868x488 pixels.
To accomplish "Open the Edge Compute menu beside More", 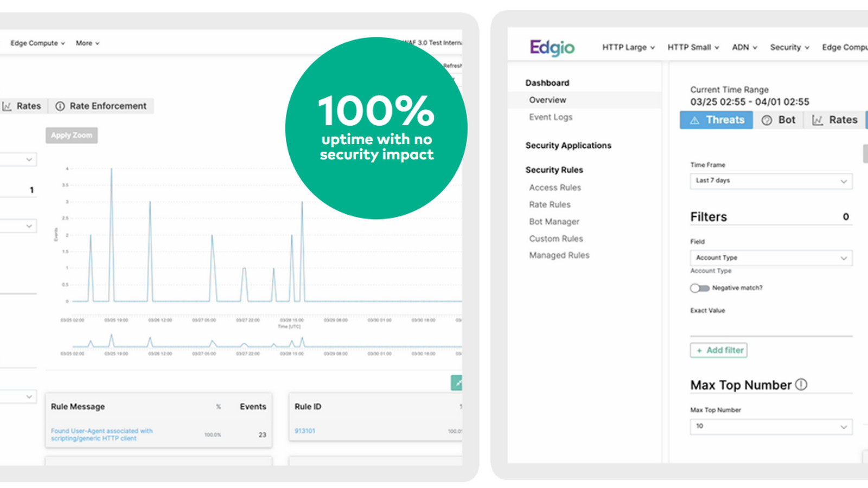I will [x=37, y=43].
